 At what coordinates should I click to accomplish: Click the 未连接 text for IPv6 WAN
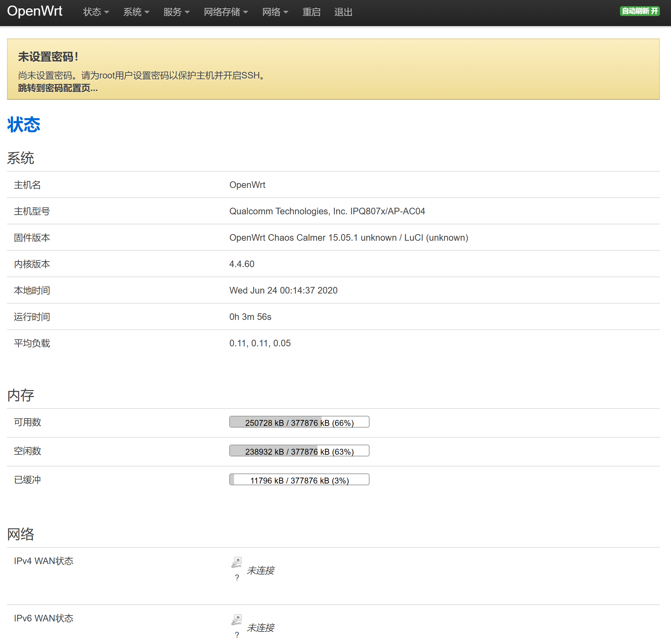point(260,628)
